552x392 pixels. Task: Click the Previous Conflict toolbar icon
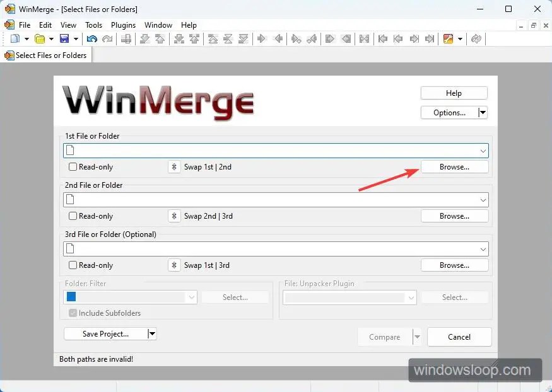tap(194, 38)
